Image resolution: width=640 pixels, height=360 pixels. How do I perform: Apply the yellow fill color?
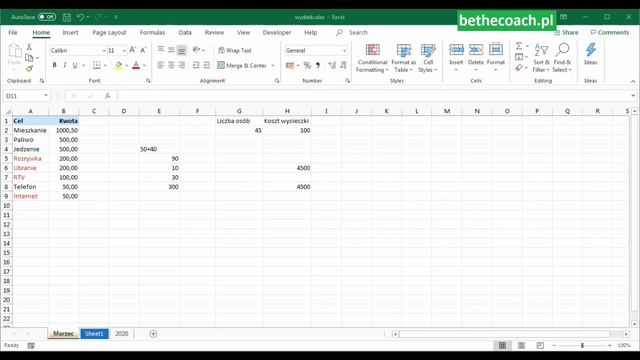click(119, 65)
